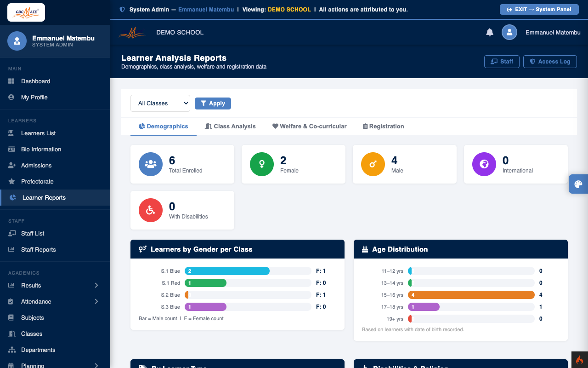
Task: Click the sidebar user avatar icon
Action: coord(17,41)
